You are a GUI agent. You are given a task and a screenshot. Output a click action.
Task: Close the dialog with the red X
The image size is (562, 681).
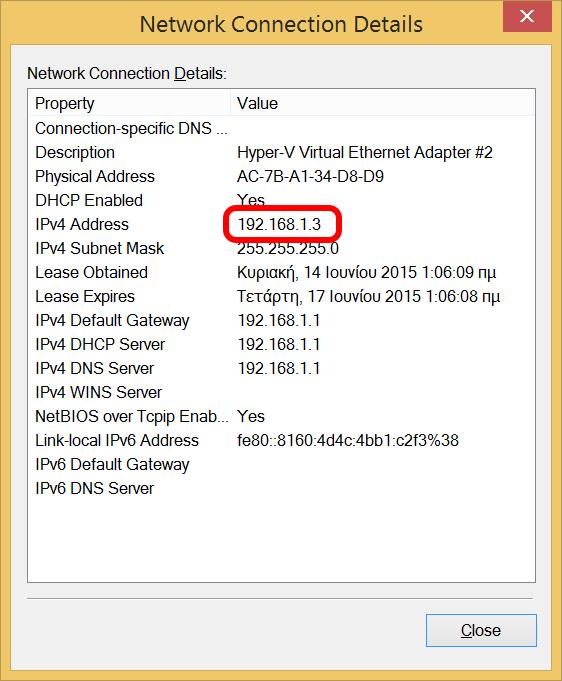pyautogui.click(x=527, y=16)
